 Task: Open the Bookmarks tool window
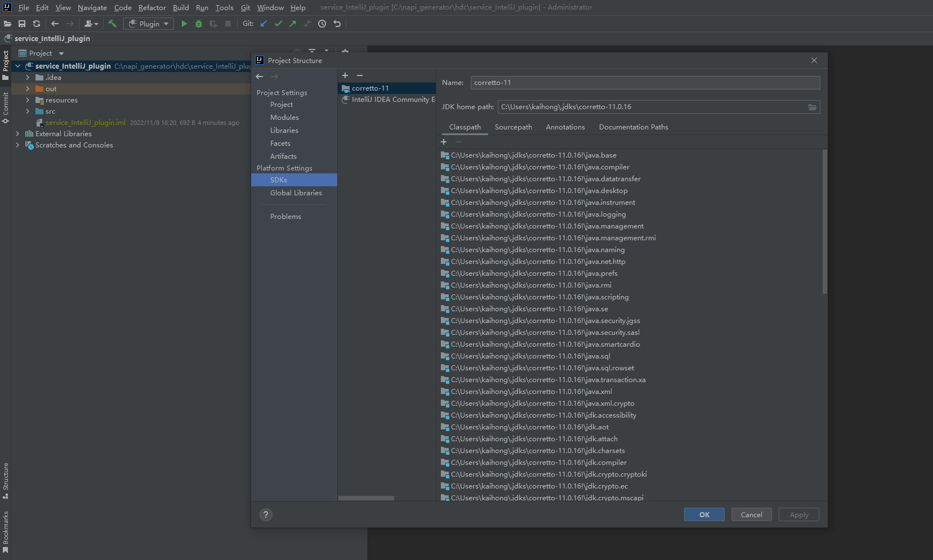click(6, 532)
